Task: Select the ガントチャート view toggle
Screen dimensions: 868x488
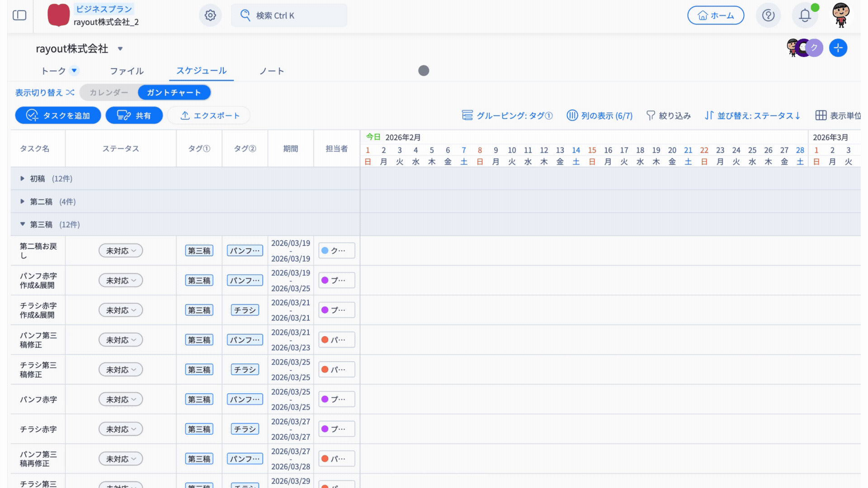Action: click(174, 93)
